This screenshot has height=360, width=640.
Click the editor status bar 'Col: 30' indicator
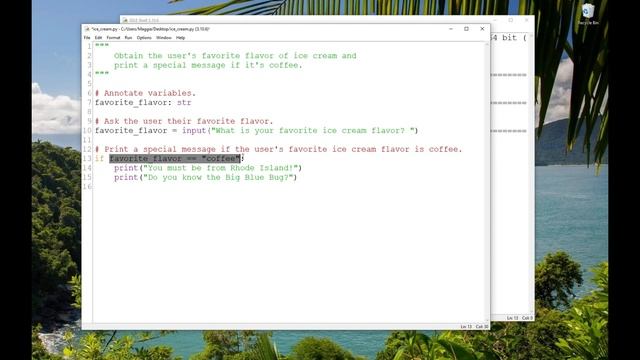click(482, 327)
